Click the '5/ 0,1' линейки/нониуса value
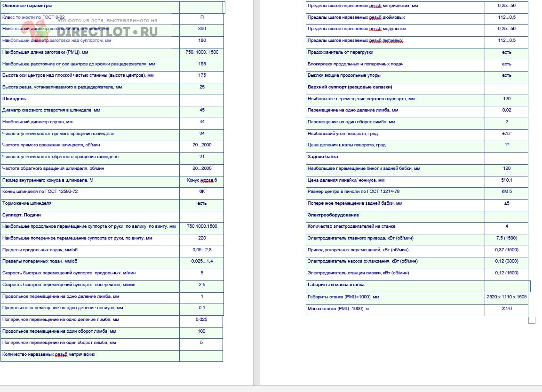This screenshot has width=542, height=392. click(507, 180)
